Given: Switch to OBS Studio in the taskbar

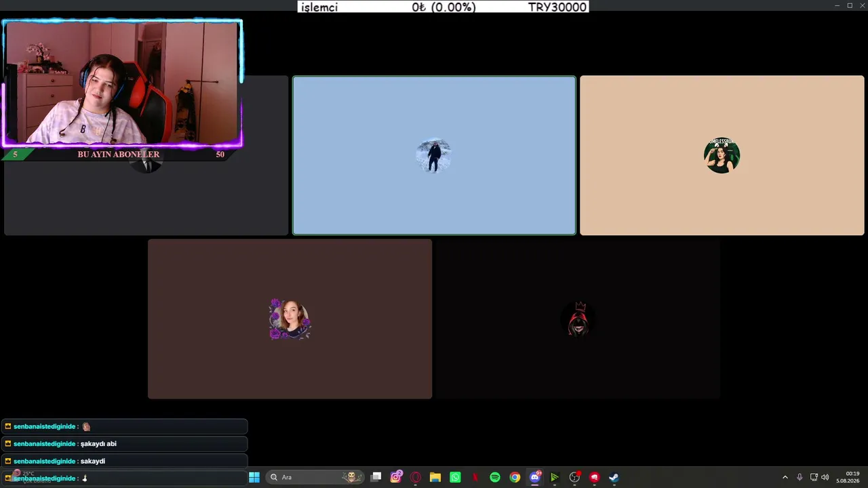Looking at the screenshot, I should click(575, 477).
